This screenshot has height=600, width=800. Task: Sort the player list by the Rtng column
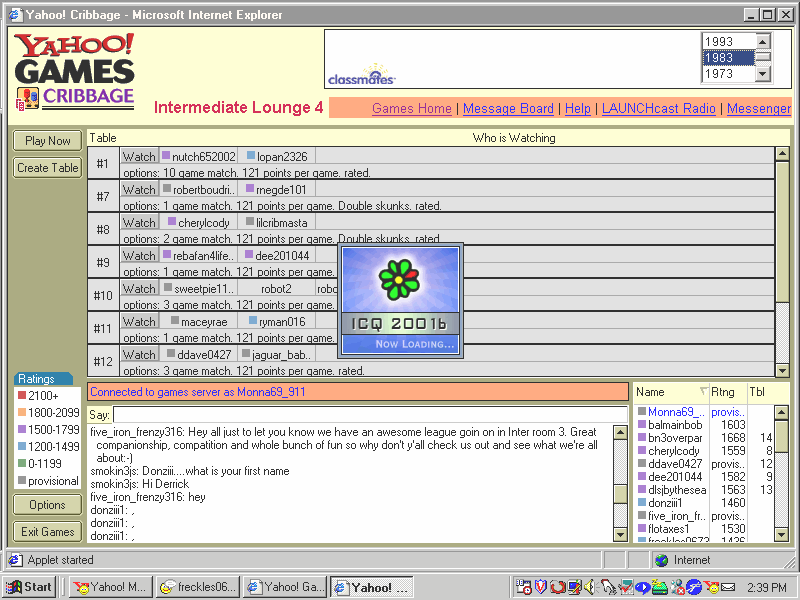click(x=728, y=392)
